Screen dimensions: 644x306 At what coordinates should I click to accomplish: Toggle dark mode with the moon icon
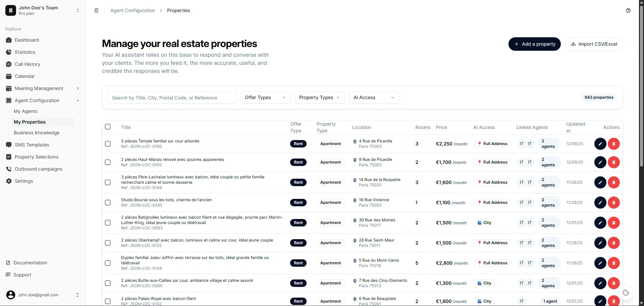tap(626, 292)
